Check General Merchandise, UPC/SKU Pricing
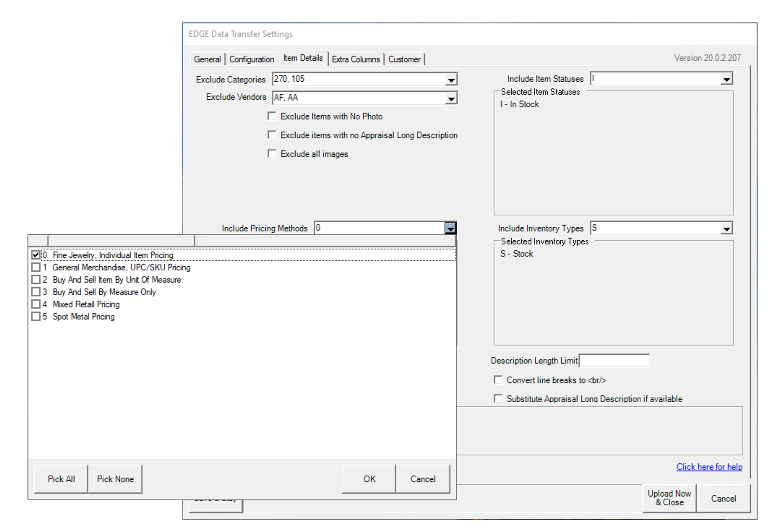Viewport: 767px width, 532px height. pyautogui.click(x=36, y=267)
